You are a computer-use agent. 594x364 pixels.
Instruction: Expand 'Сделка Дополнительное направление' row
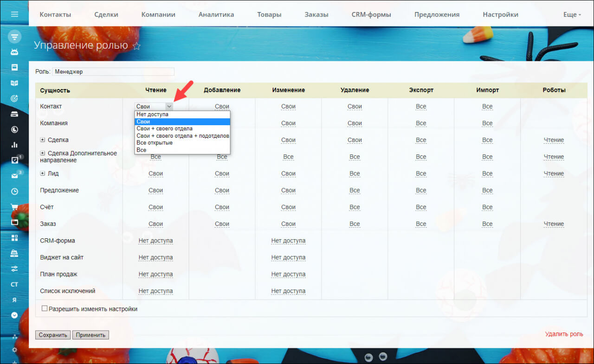tap(43, 153)
